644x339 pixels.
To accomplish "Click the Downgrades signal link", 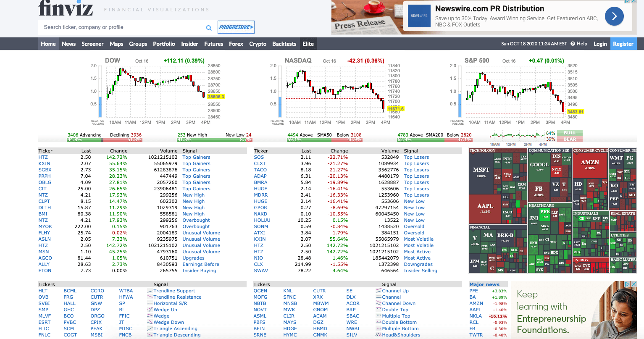I will coord(418,264).
